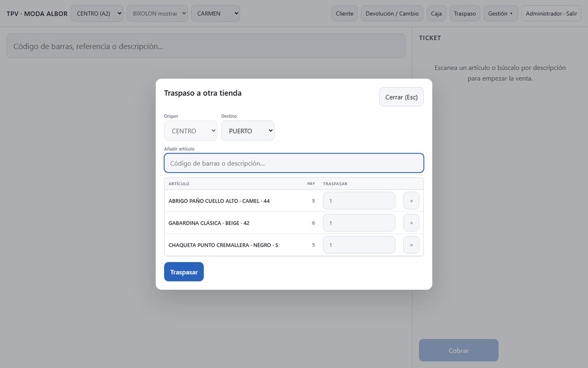Remove the GABARDINA CLÁSICA row
The image size is (588, 368).
point(411,223)
